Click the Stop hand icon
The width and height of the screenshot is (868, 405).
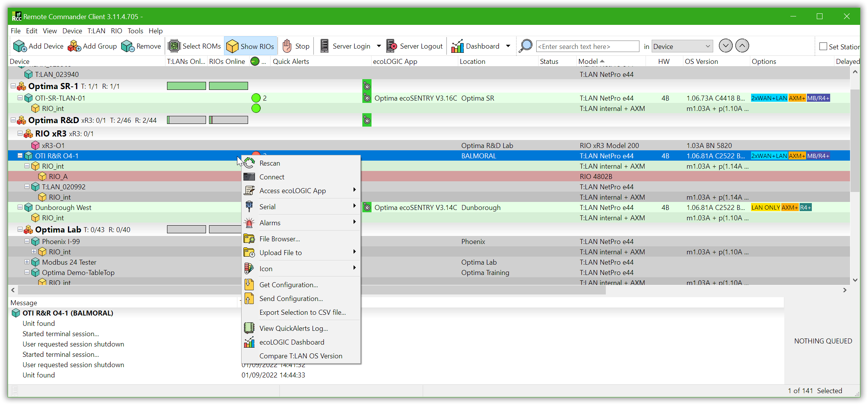tap(287, 46)
